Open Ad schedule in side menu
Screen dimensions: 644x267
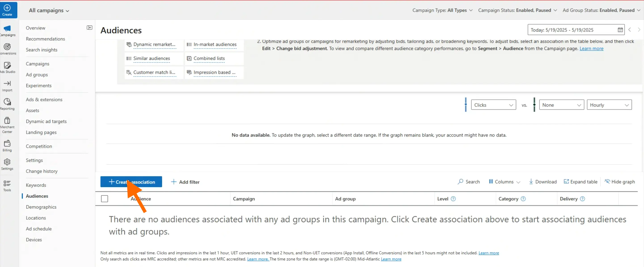[38, 229]
